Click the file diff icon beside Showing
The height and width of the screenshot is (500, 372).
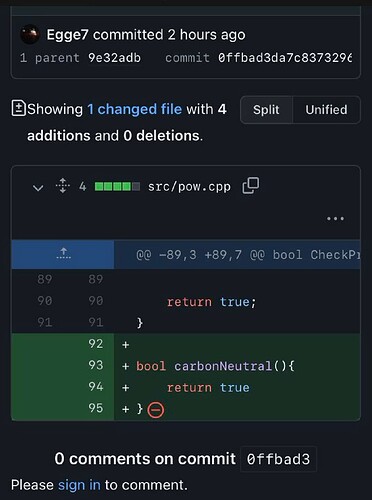(18, 108)
